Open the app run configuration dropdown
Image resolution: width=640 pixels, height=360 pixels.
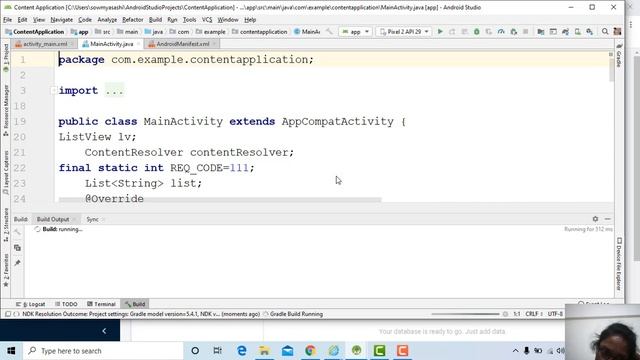coord(356,31)
